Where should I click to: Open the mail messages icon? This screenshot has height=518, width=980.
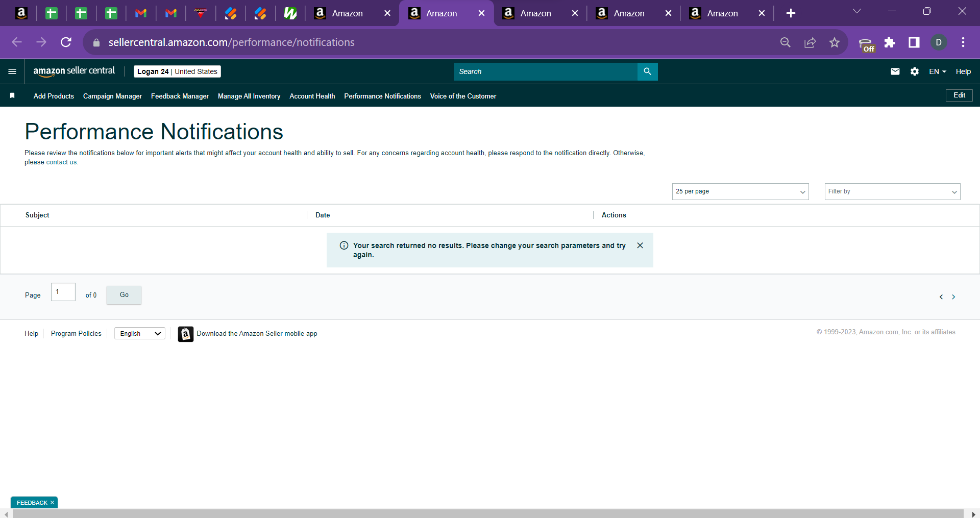(895, 71)
